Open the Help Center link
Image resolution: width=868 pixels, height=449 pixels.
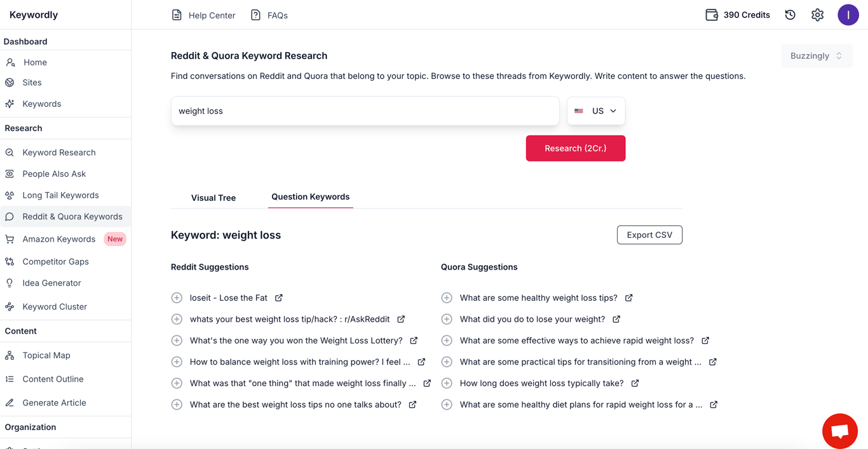point(203,15)
